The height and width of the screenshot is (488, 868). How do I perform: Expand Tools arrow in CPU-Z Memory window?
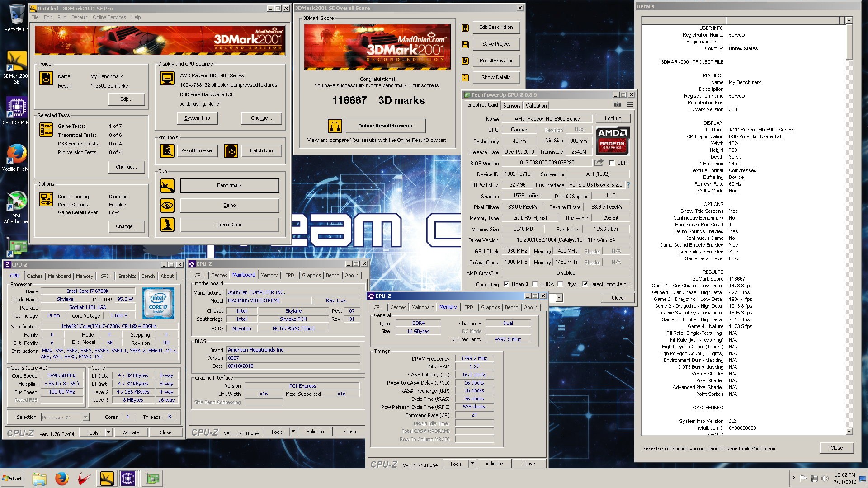click(x=472, y=464)
